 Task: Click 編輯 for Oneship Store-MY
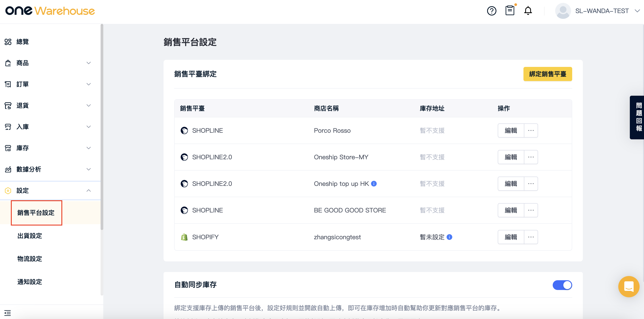(511, 157)
